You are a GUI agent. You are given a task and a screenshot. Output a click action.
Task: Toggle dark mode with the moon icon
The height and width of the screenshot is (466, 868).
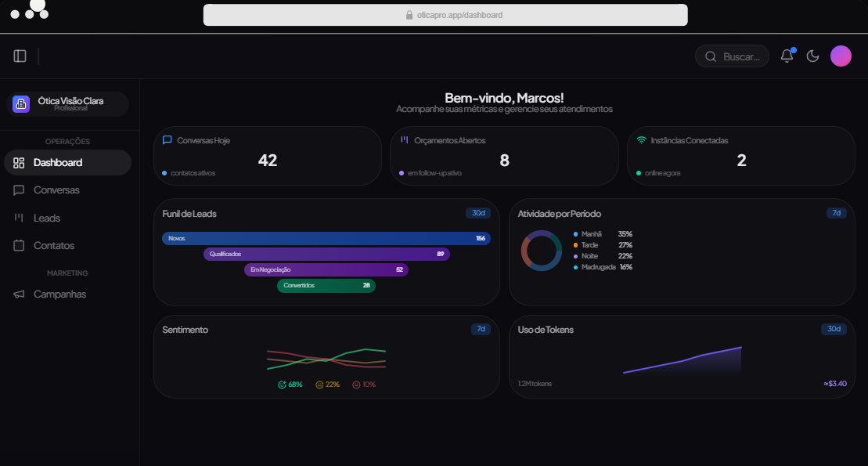coord(812,56)
